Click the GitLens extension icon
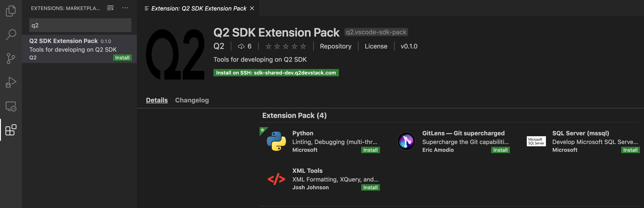Image resolution: width=644 pixels, height=208 pixels. point(406,141)
